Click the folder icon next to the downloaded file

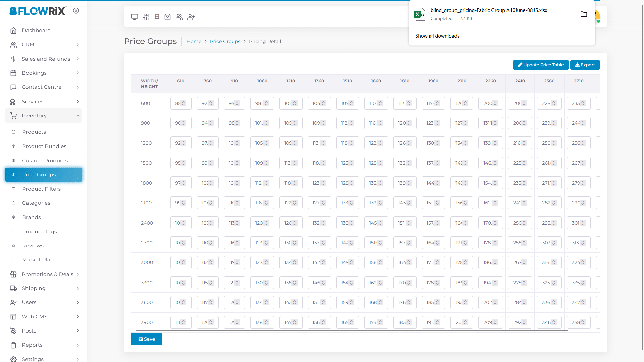[584, 14]
